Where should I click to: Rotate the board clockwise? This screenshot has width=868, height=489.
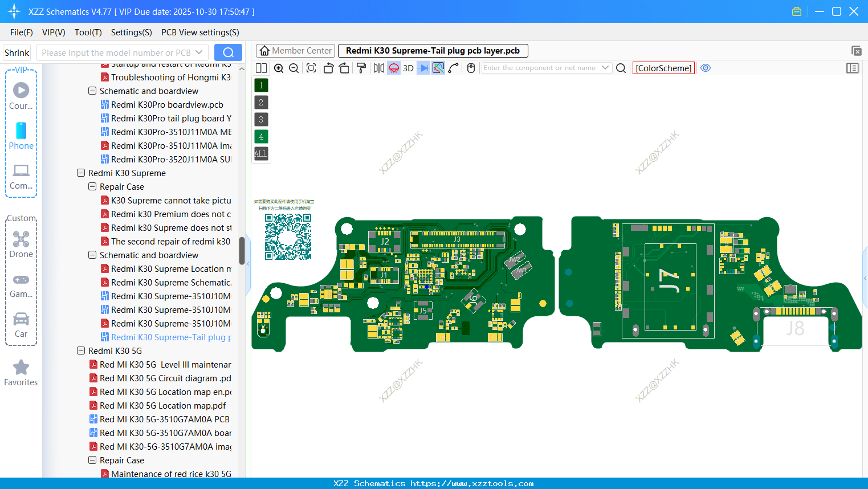coord(344,68)
